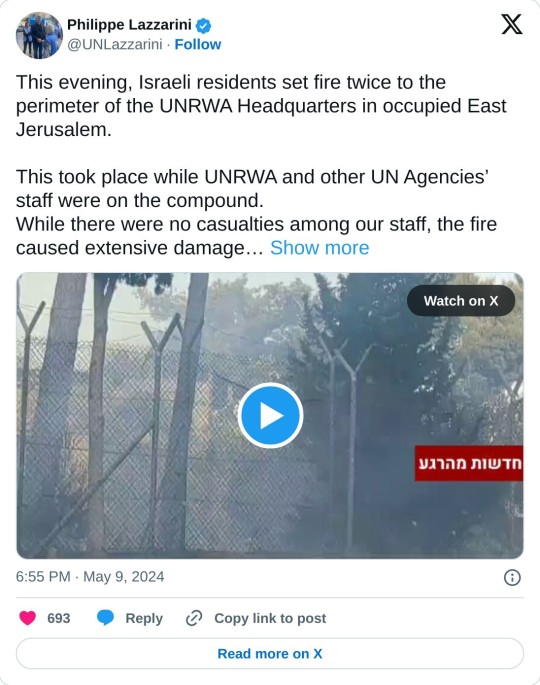Expand the tweet with Show more
Screen dimensions: 540x685
(x=319, y=248)
